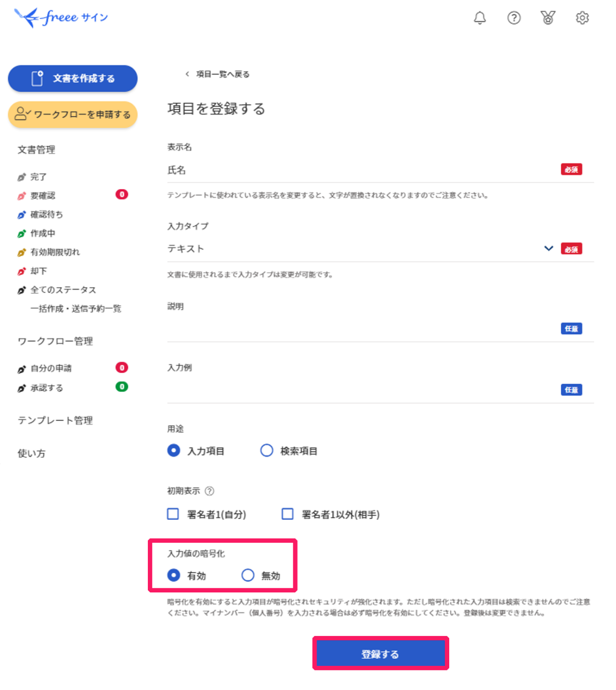Viewport: 616px width, 690px height.
Task: Select 無効 for 入力値の暗号化
Action: pos(248,575)
